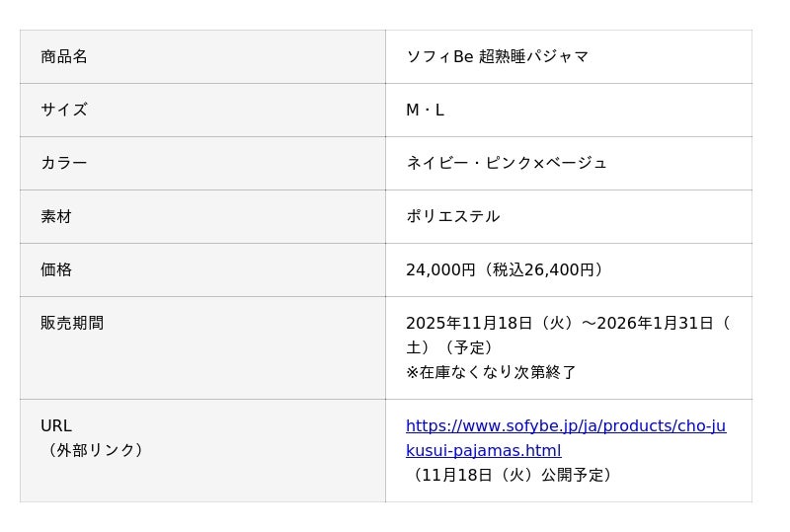Select the M・L size value
790x532 pixels.
425,110
